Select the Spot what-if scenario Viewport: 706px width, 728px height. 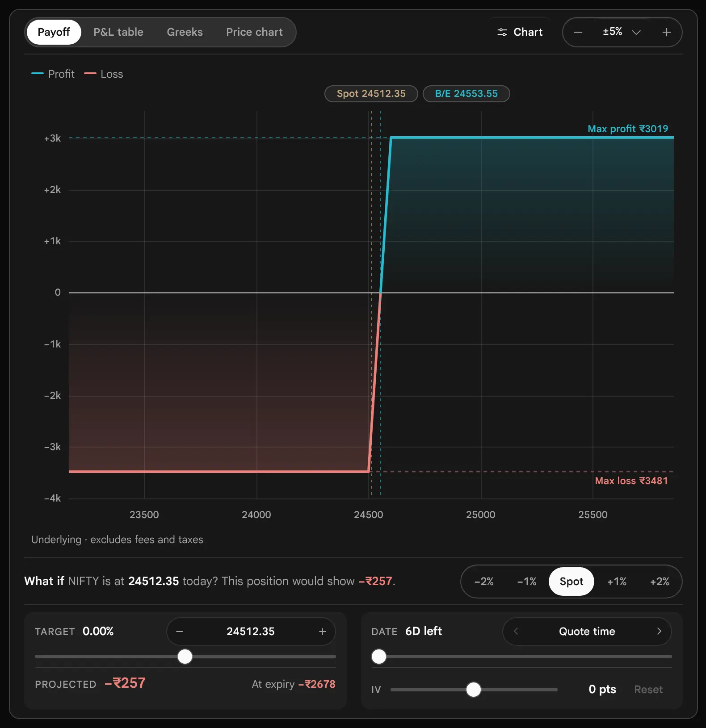571,582
